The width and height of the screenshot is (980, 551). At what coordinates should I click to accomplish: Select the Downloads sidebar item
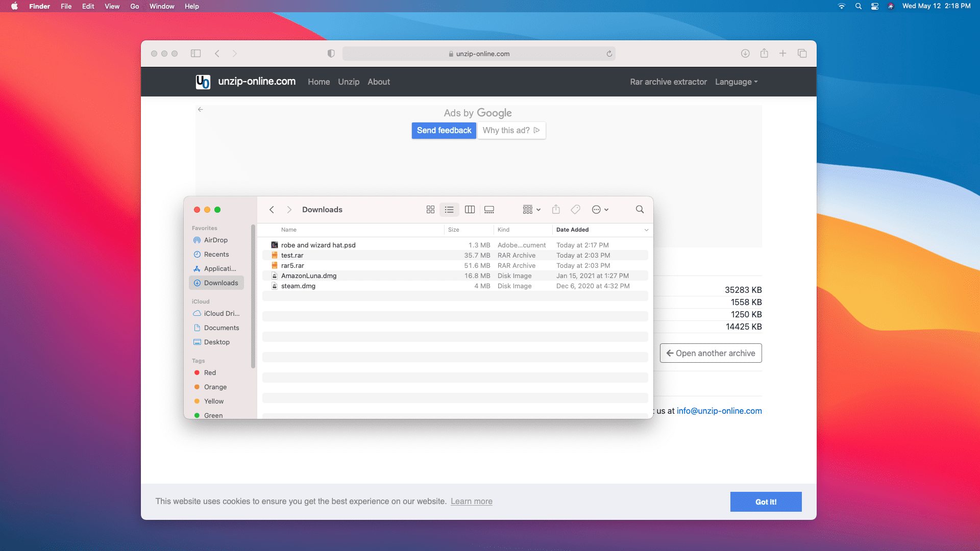[222, 283]
